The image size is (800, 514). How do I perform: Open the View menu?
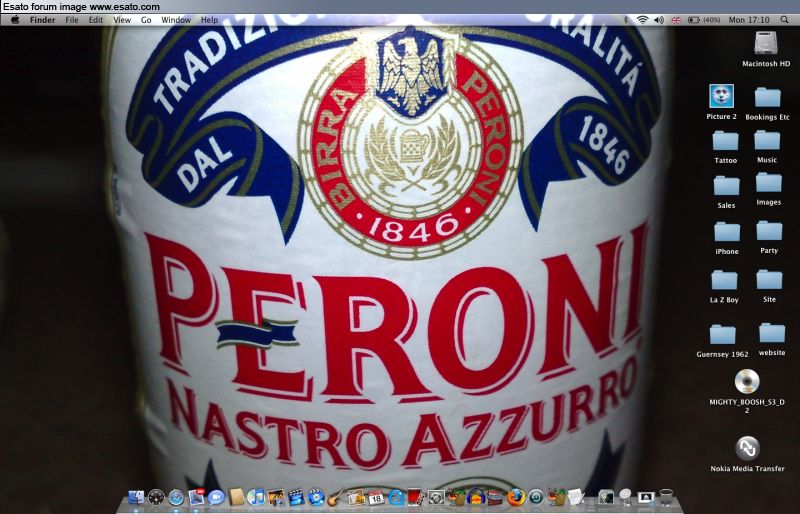pyautogui.click(x=122, y=20)
